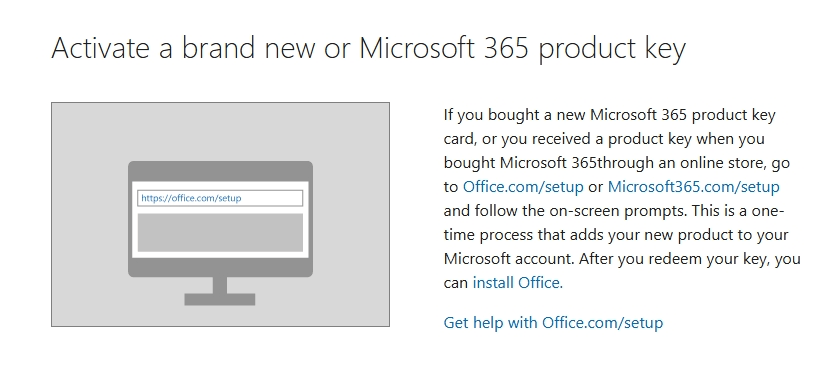Click the monitor stand base graphic
This screenshot has width=833, height=369.
219,299
